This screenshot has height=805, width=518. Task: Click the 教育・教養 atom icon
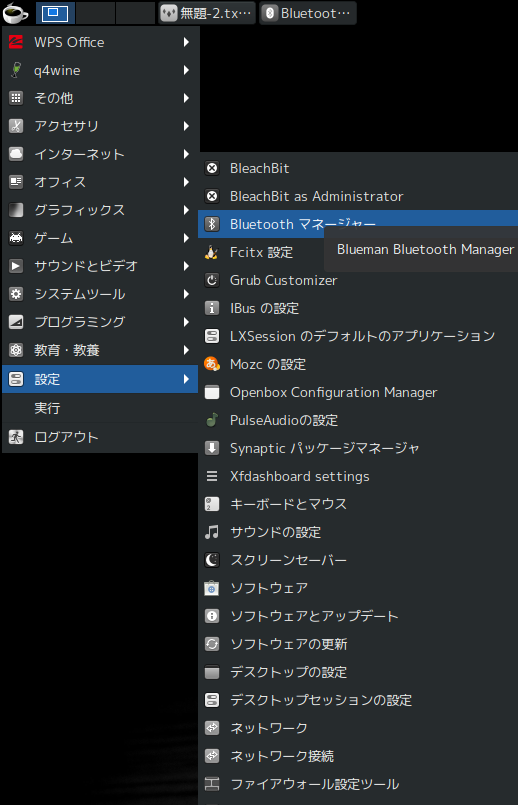pos(16,350)
